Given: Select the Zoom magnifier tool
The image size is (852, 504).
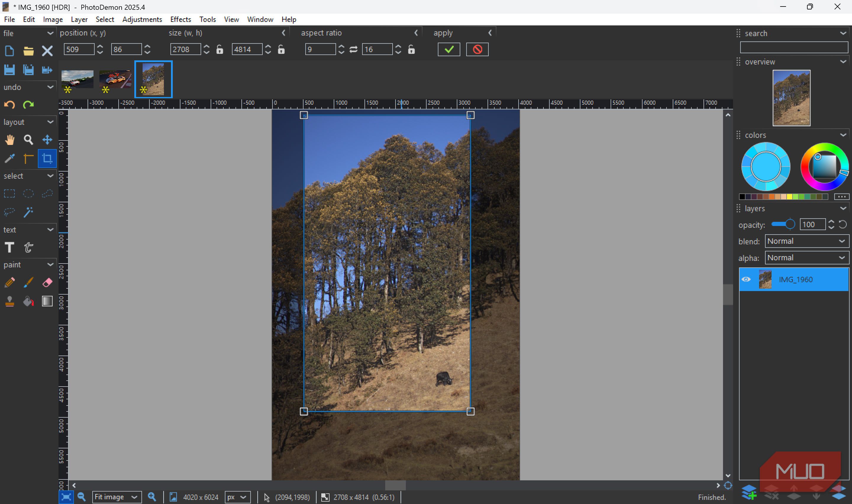Looking at the screenshot, I should click(x=28, y=140).
